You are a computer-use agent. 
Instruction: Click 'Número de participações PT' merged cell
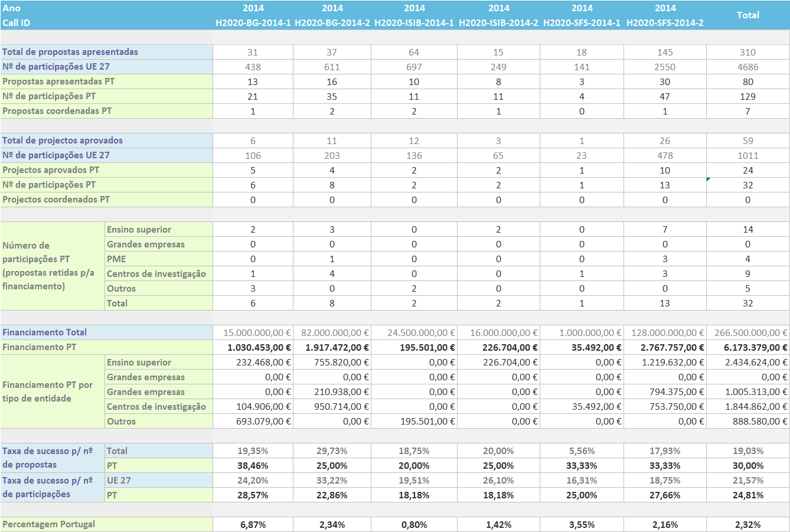pyautogui.click(x=53, y=266)
